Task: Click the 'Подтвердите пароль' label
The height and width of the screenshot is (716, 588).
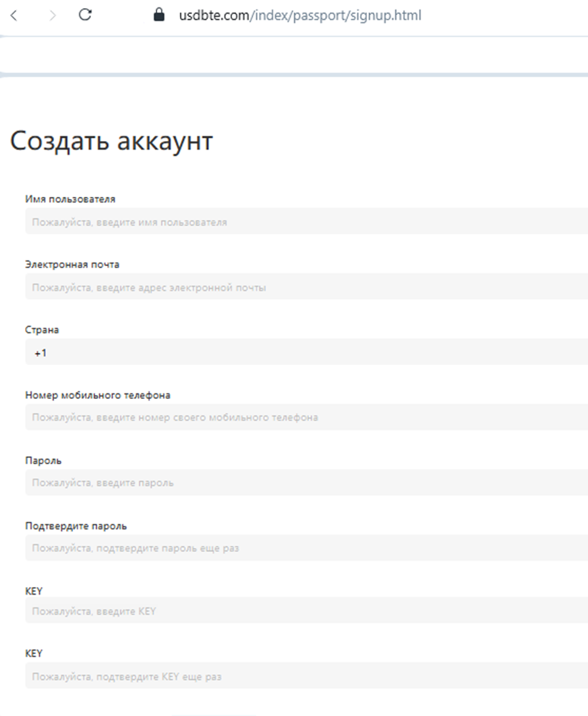Action: pyautogui.click(x=76, y=526)
